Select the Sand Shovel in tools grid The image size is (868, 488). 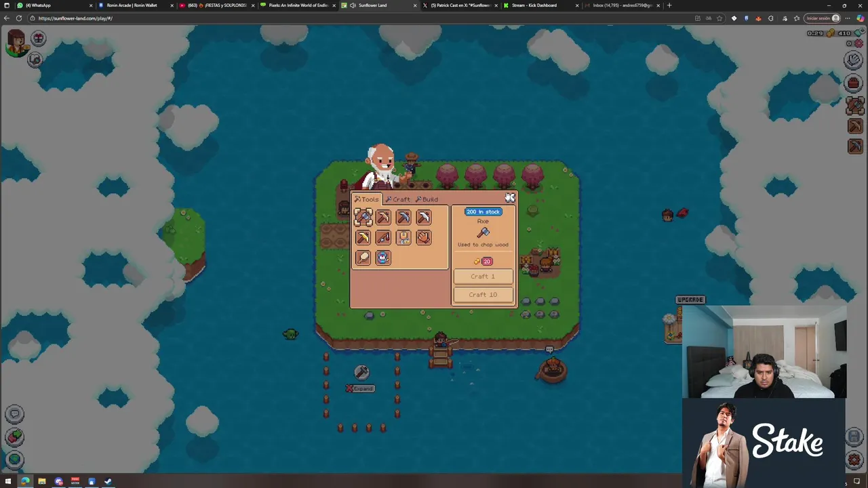[363, 258]
